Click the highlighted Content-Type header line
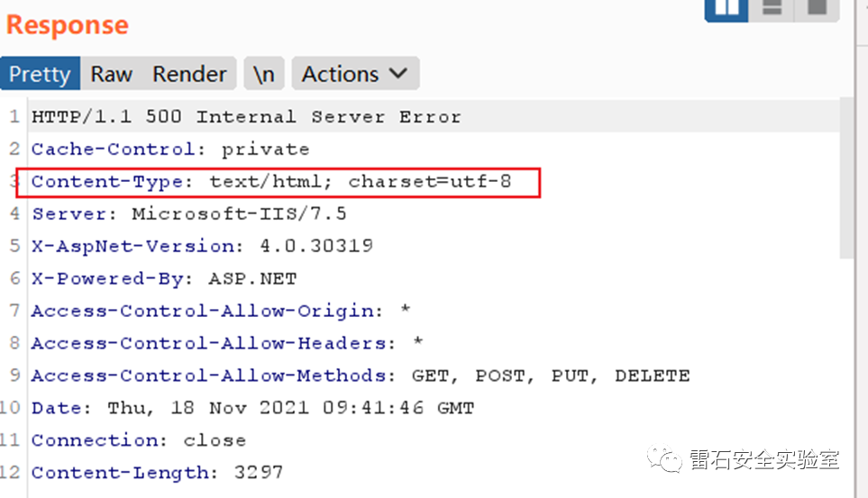Image resolution: width=868 pixels, height=498 pixels. (271, 182)
